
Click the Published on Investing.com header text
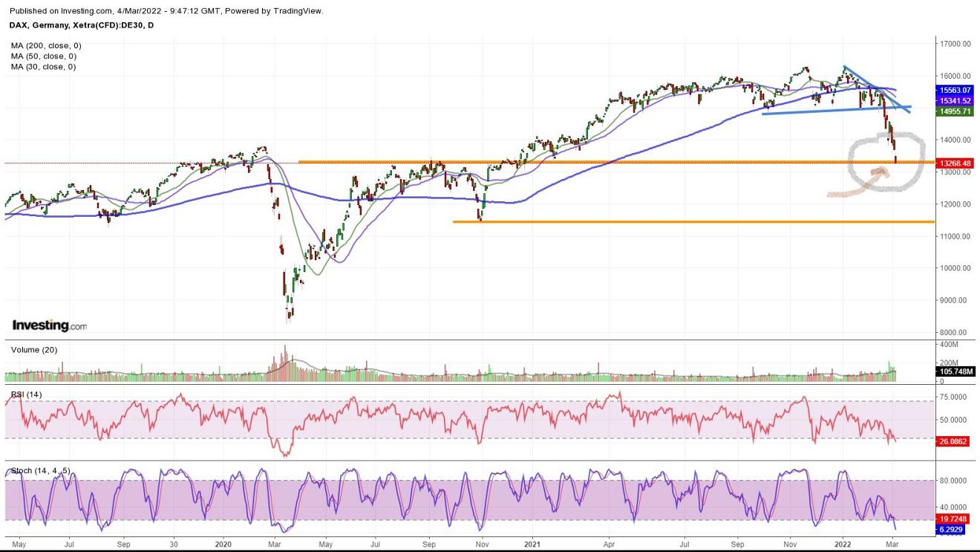(166, 11)
